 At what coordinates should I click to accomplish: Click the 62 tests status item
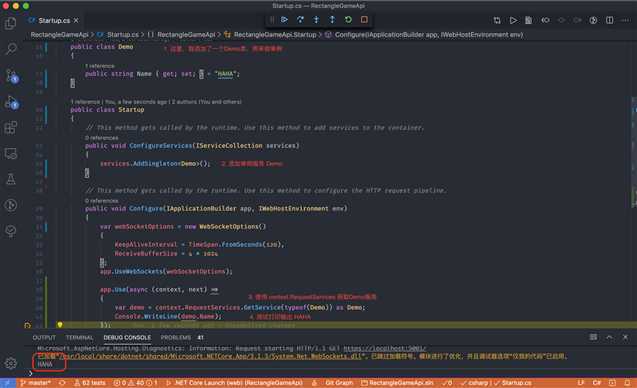pyautogui.click(x=90, y=383)
